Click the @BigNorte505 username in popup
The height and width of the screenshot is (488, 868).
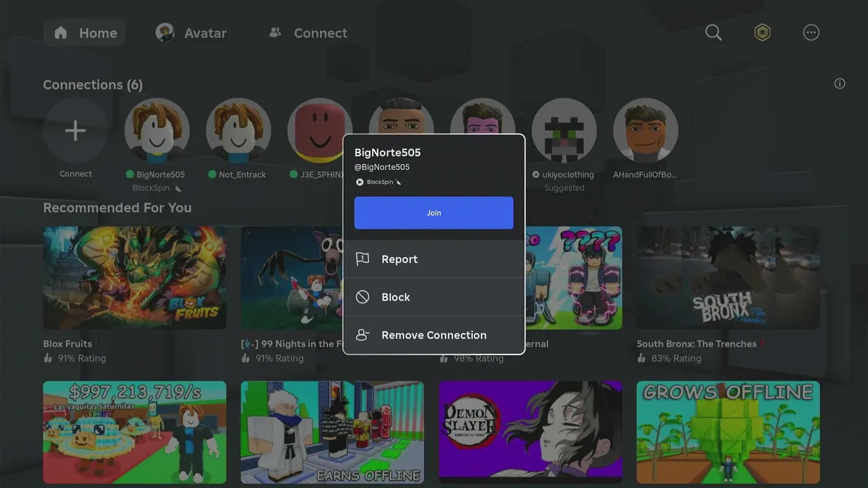[x=382, y=167]
